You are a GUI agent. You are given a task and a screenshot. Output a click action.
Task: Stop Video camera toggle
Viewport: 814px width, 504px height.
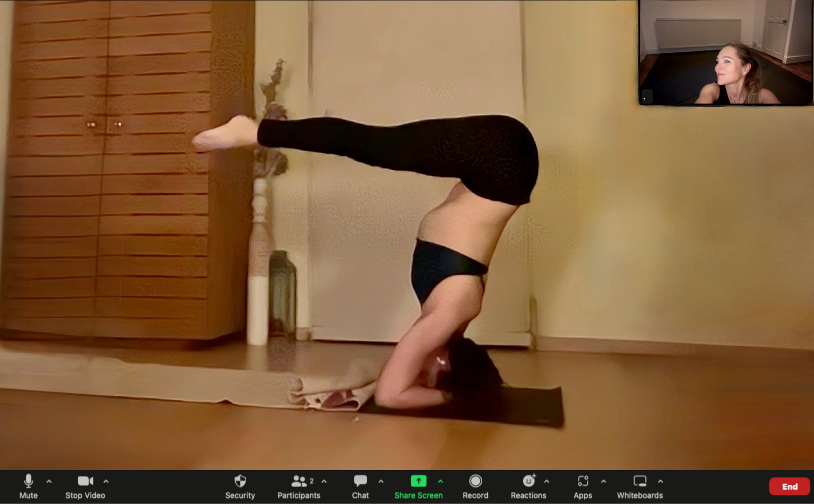(x=85, y=482)
